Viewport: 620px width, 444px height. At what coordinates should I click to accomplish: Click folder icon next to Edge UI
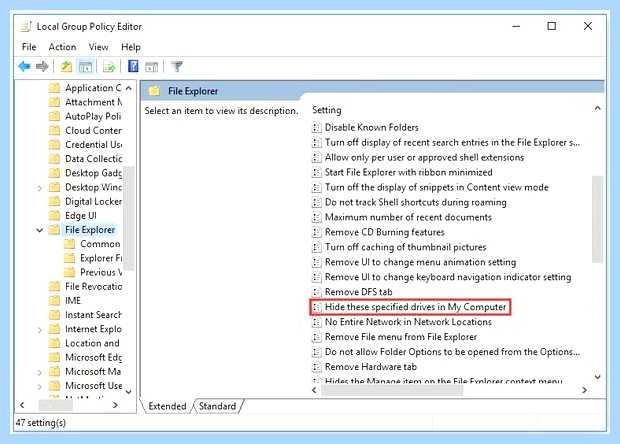54,215
